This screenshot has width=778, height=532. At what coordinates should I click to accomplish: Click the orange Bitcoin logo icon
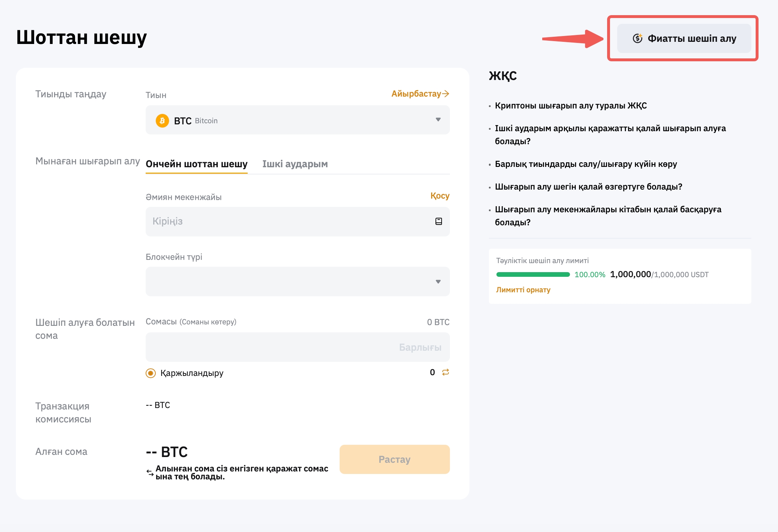click(x=162, y=120)
